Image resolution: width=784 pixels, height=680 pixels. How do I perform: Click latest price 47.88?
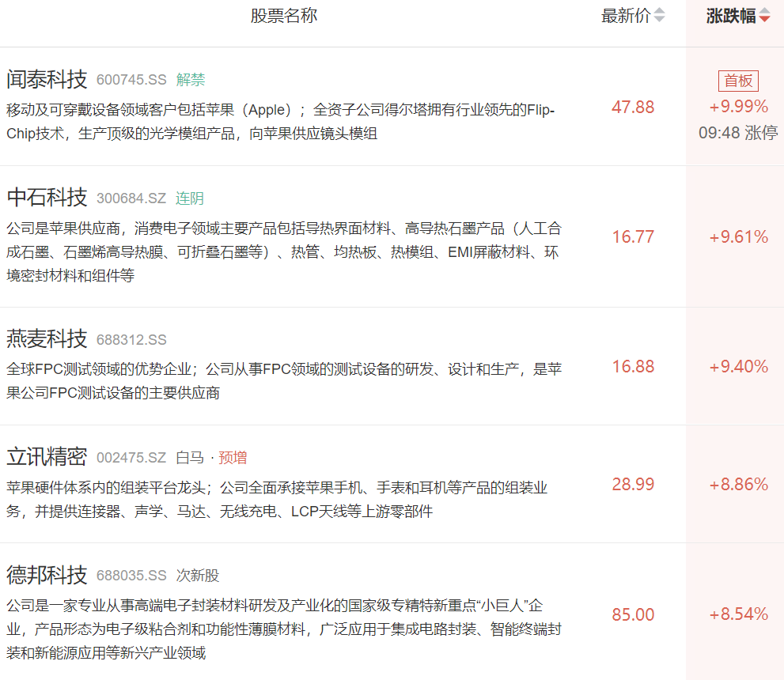[633, 107]
